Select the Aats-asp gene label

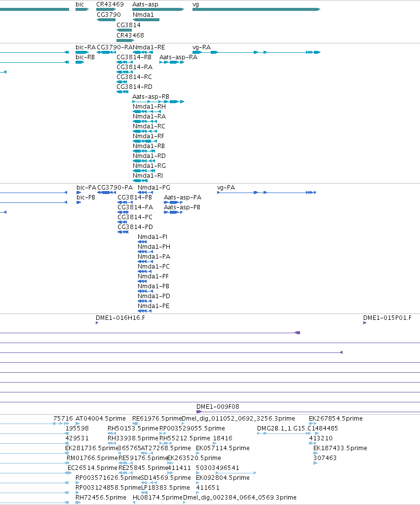point(145,4)
